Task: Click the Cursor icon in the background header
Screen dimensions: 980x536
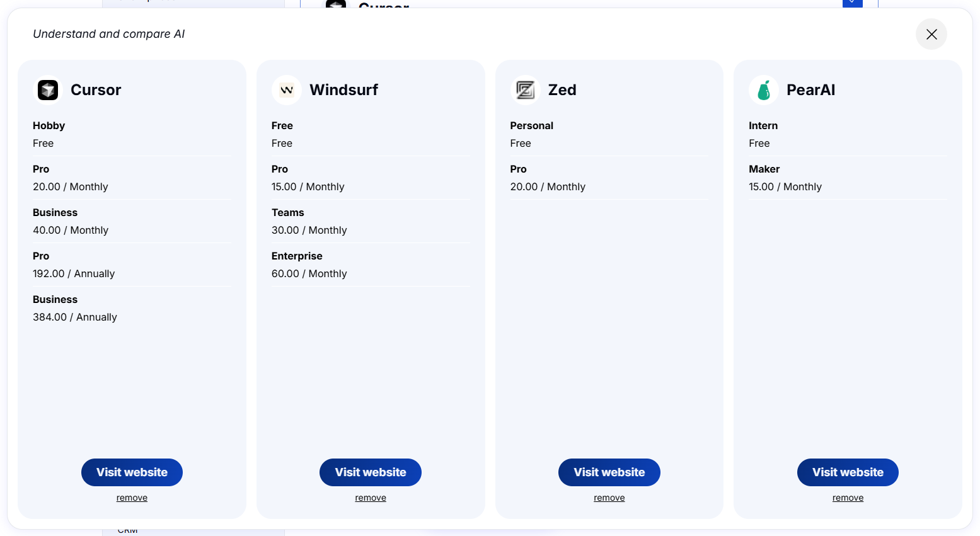Action: [x=335, y=5]
